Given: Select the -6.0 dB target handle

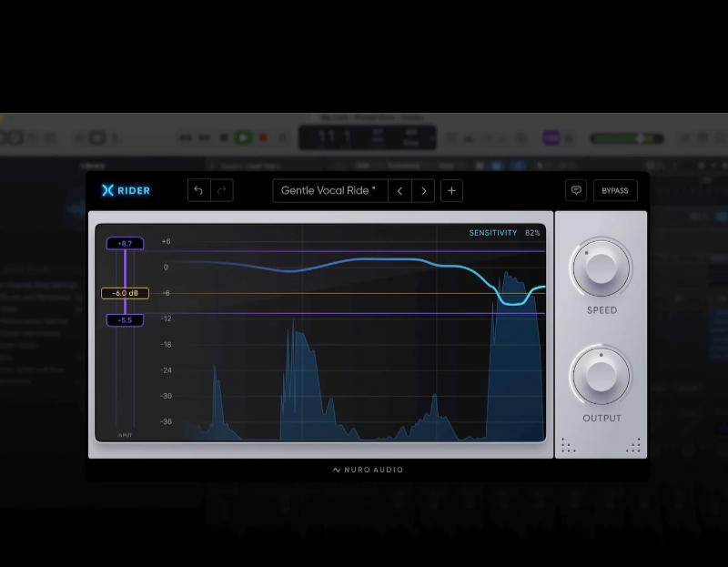Looking at the screenshot, I should [125, 293].
